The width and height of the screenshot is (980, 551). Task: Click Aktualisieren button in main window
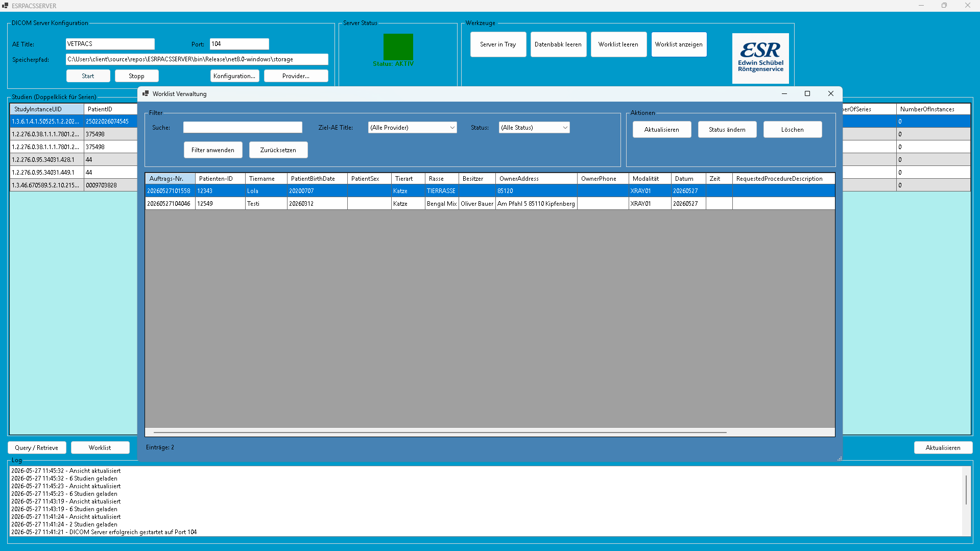click(x=943, y=448)
